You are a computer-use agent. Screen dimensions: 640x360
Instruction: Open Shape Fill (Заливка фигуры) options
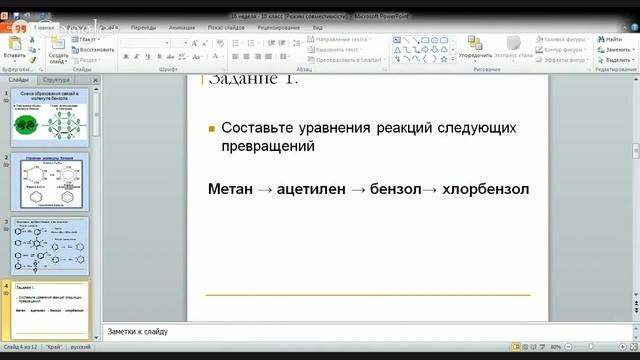tap(562, 40)
